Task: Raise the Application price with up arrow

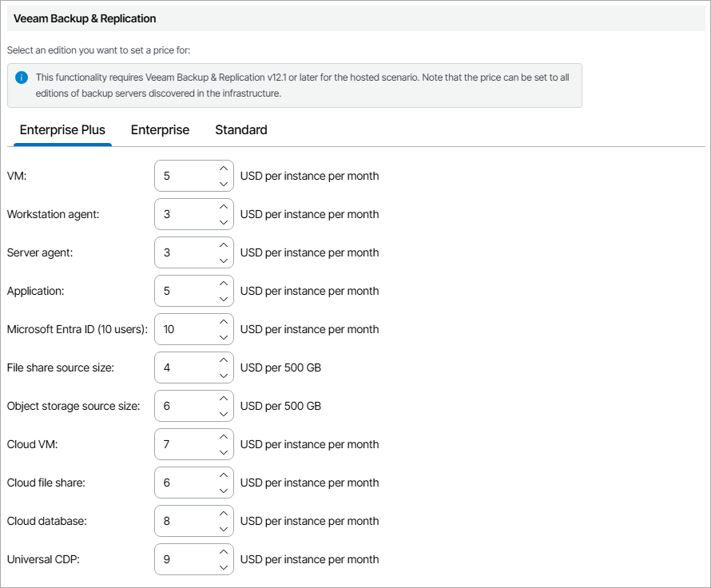Action: 224,284
